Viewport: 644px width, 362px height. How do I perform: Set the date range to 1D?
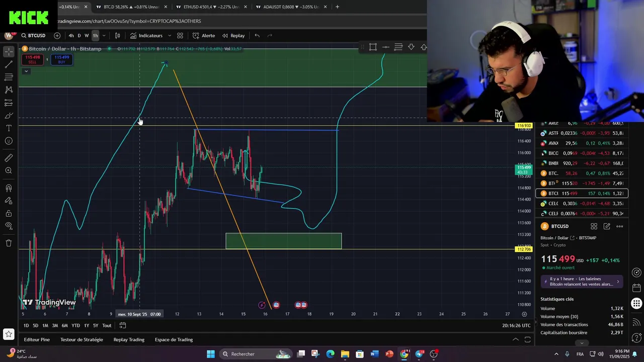[26, 326]
